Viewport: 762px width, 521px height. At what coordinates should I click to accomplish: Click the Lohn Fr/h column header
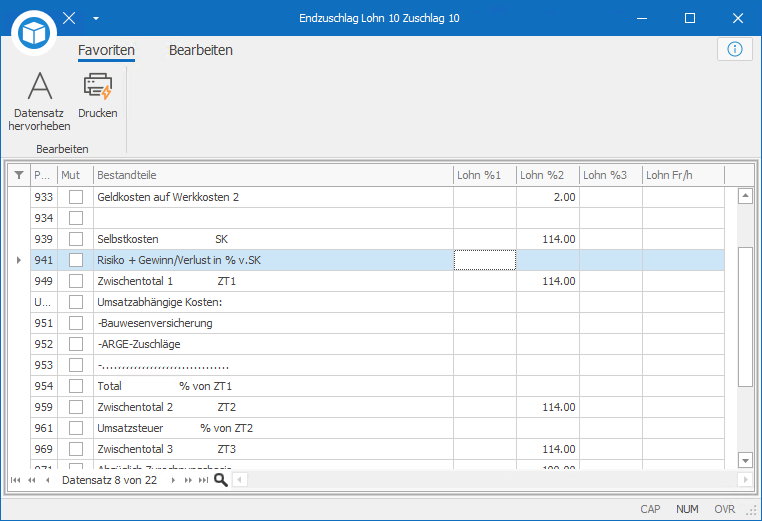point(683,175)
